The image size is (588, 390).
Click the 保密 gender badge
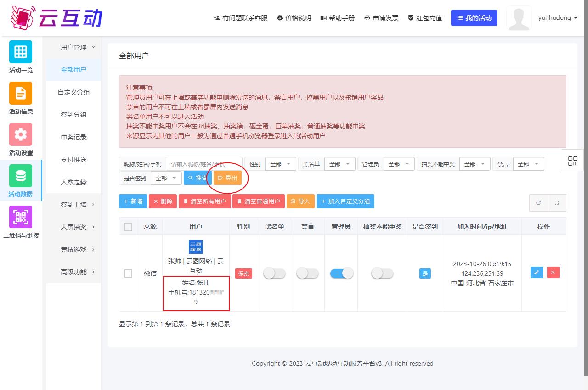coord(243,273)
